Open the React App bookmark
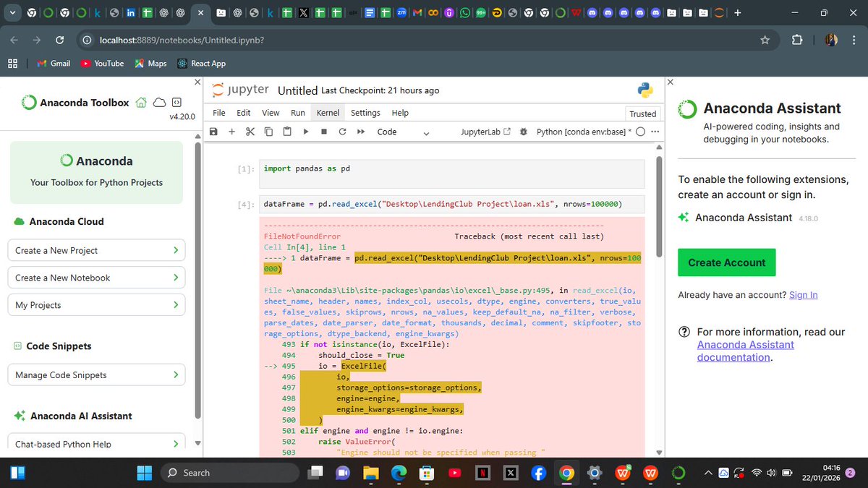868x488 pixels. pos(201,64)
